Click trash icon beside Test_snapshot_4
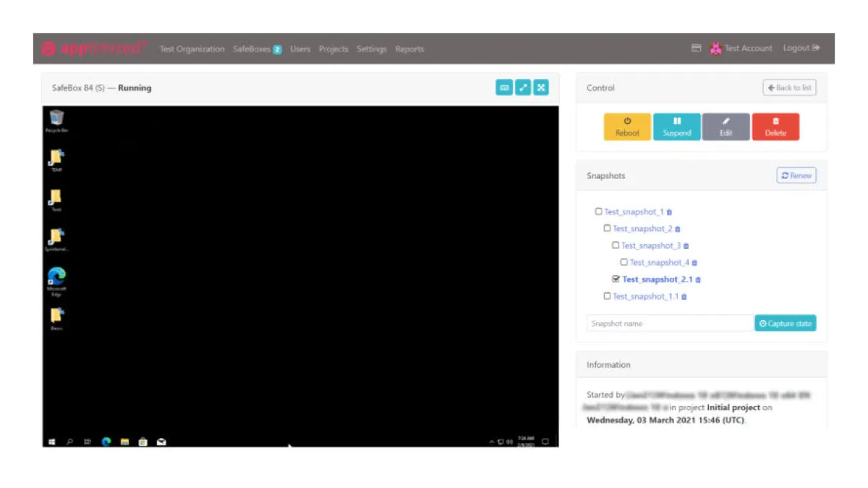Viewport: 868px width, 488px height. point(694,263)
